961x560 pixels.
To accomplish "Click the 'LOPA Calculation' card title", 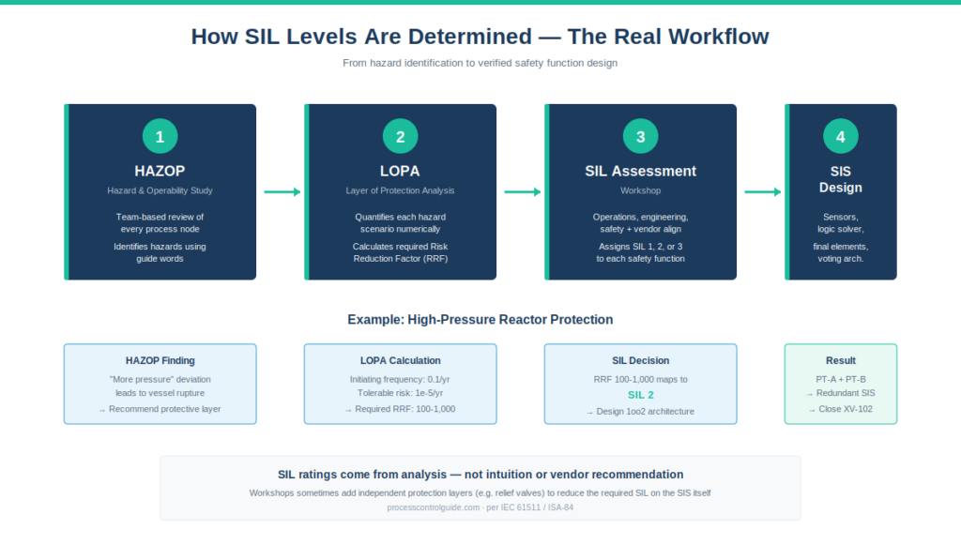I will [400, 361].
